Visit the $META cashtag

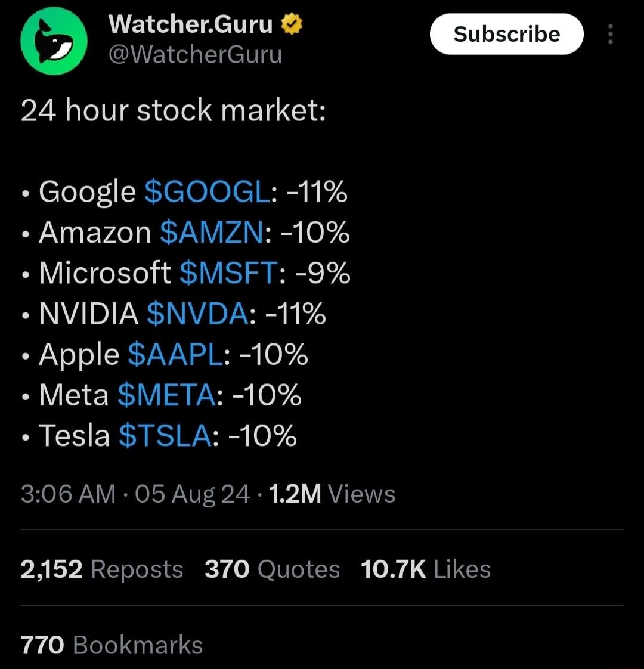pos(166,395)
